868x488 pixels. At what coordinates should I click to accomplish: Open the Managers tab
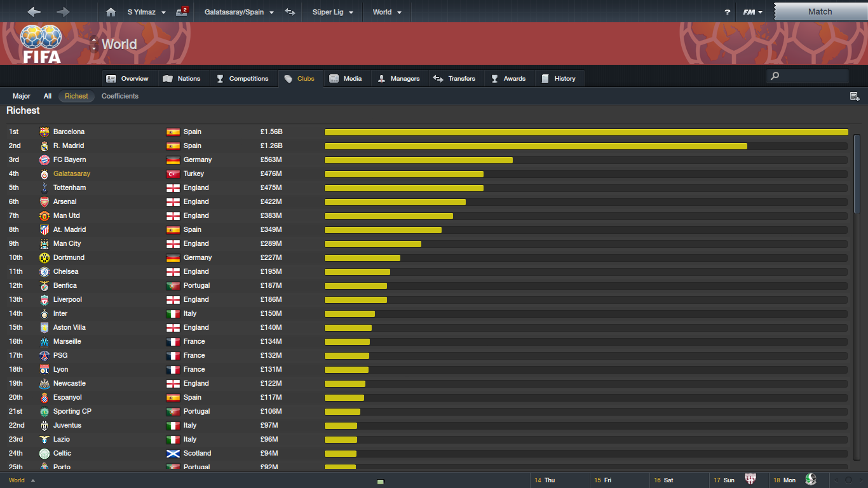(x=399, y=79)
